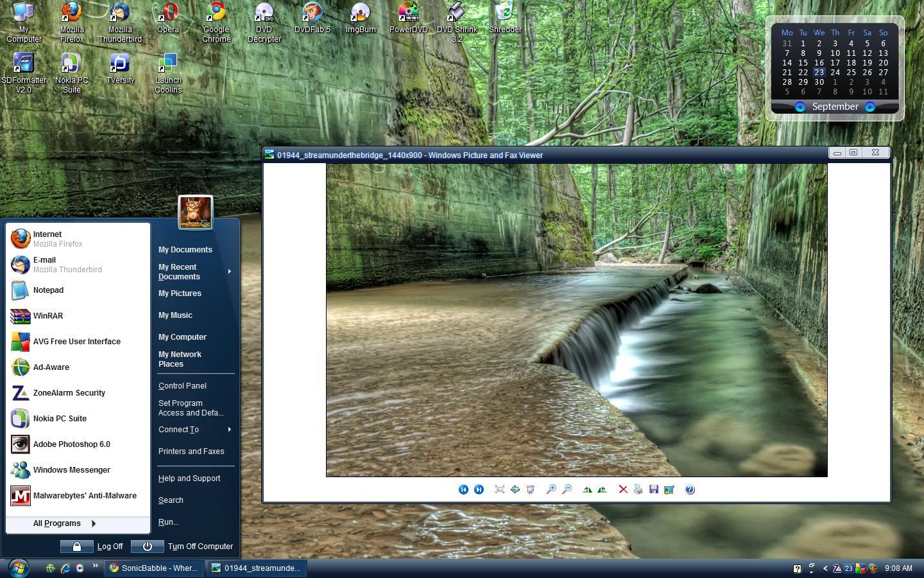Open Mozilla Thunderbird desktop shortcut
The image size is (924, 578).
pos(120,22)
